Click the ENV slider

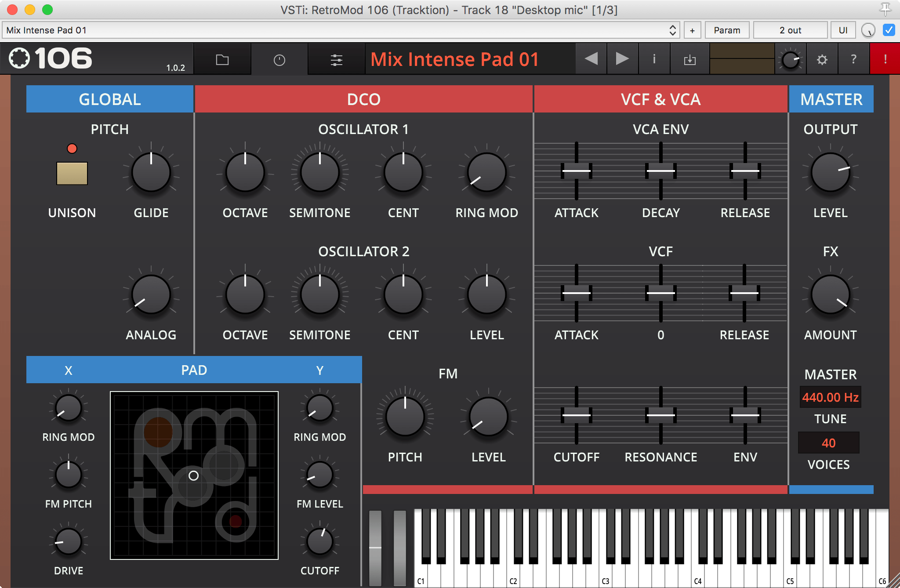(x=745, y=415)
